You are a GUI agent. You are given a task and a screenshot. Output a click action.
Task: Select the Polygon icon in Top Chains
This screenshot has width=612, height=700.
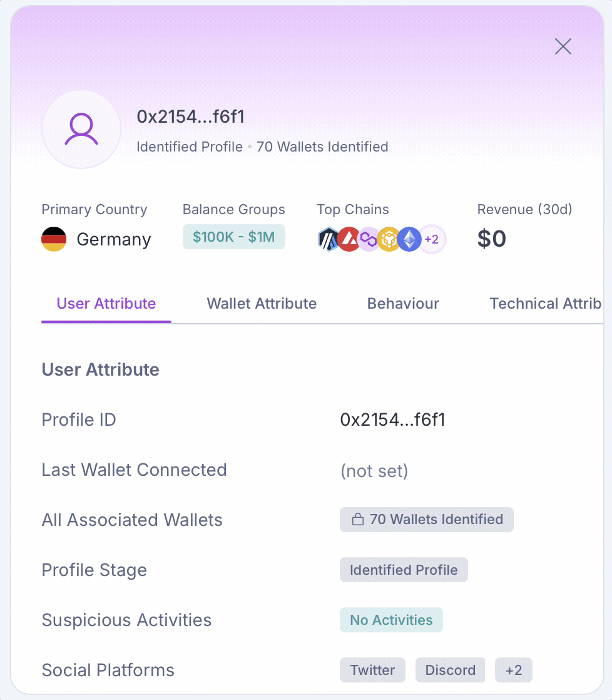(368, 239)
